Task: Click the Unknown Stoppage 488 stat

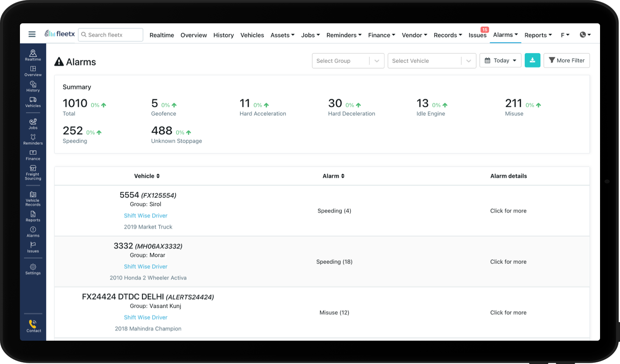Action: [177, 134]
